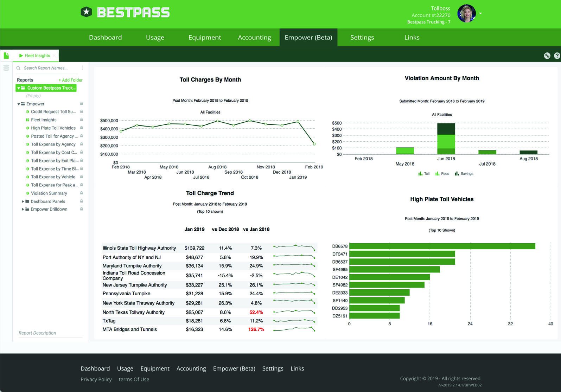This screenshot has height=392, width=561.
Task: Open the three-dot menu beside report search
Action: 82,68
